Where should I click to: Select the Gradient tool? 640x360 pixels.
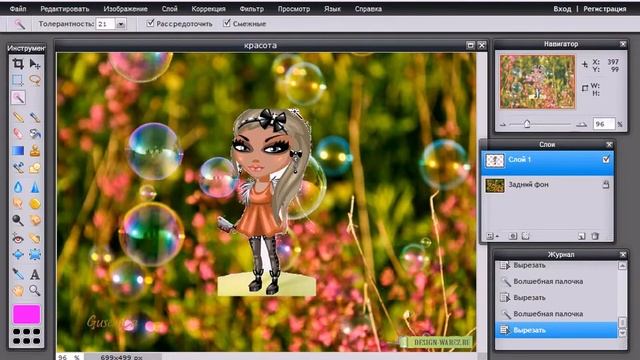click(x=18, y=151)
